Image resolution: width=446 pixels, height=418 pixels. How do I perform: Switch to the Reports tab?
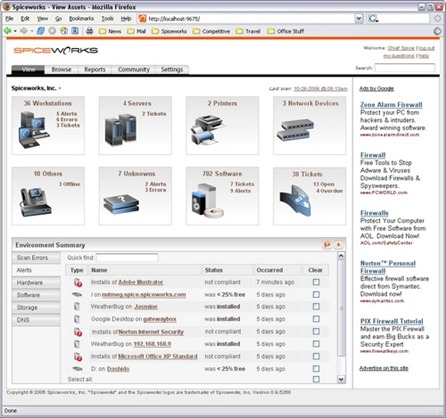[95, 69]
